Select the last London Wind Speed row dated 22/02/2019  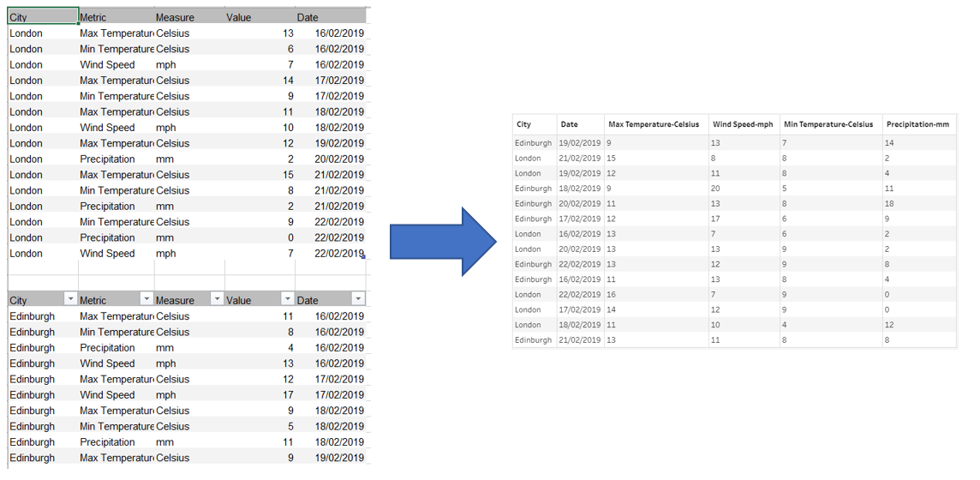pos(187,253)
